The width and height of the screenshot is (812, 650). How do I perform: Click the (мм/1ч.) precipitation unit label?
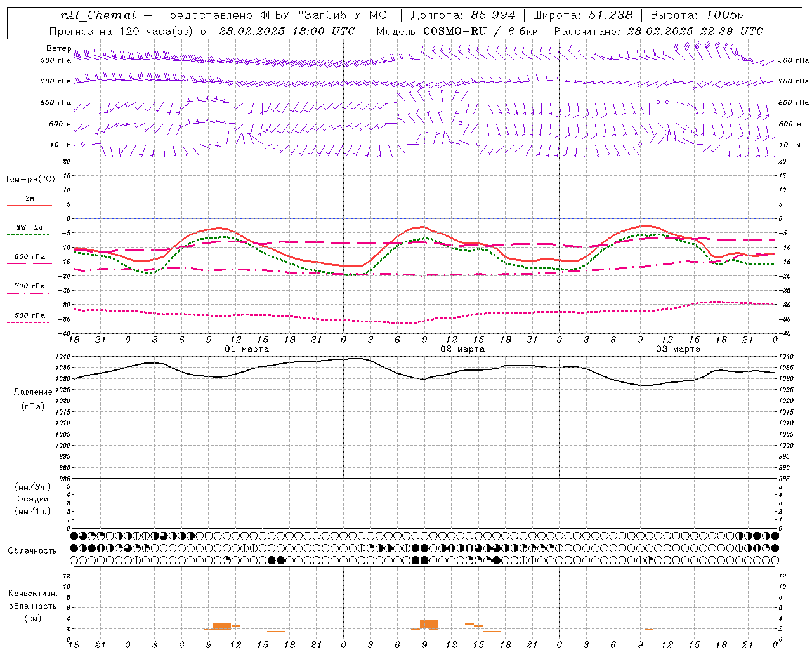click(33, 511)
